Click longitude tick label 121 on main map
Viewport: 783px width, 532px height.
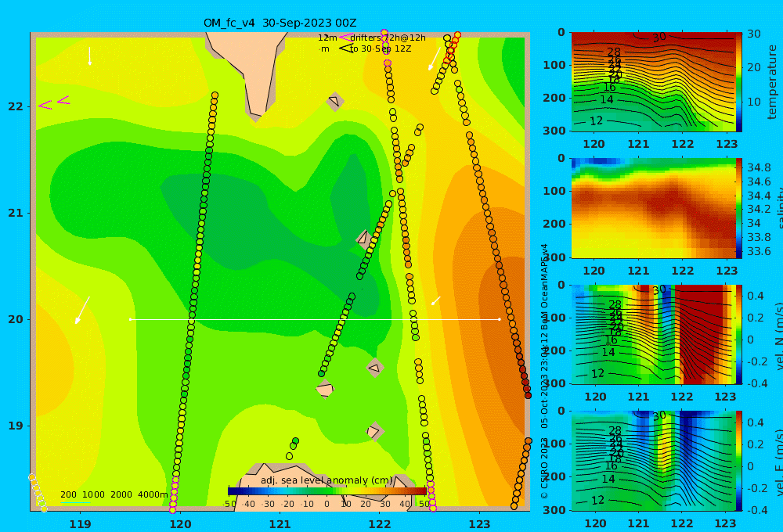[280, 524]
